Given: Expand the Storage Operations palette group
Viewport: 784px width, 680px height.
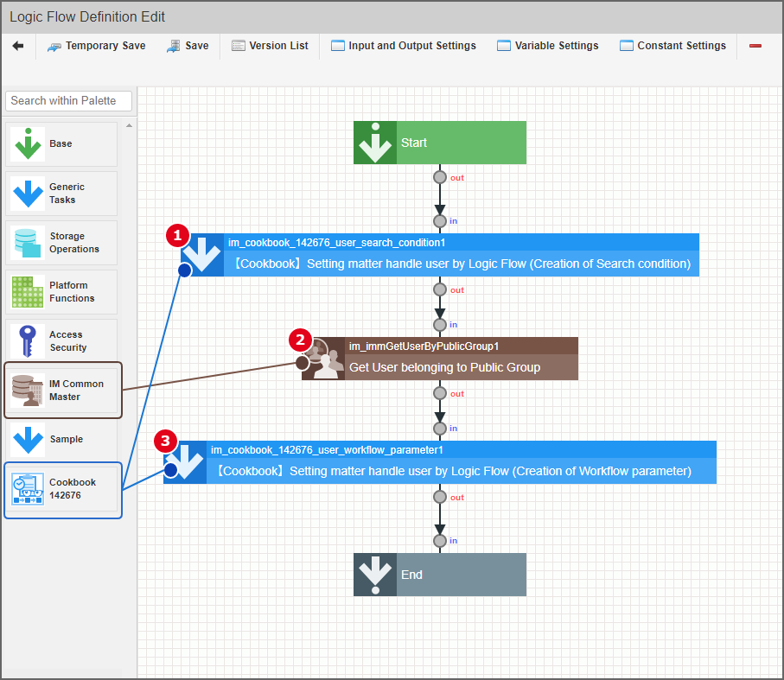Looking at the screenshot, I should 61,242.
